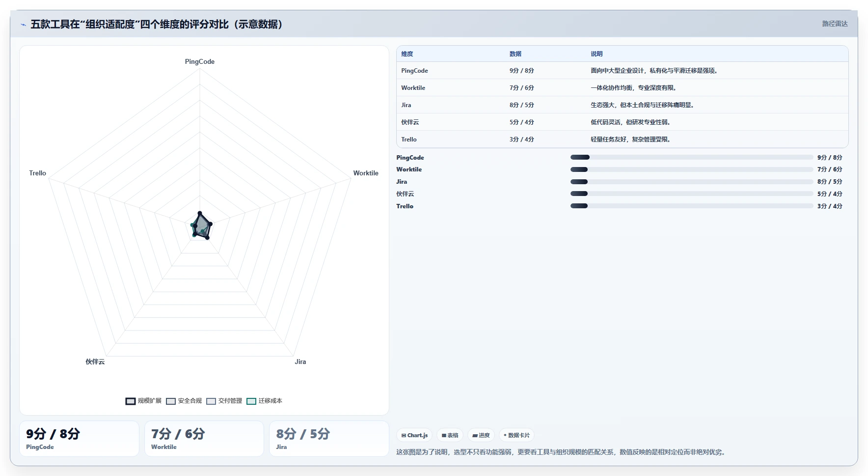Click the table cell 8分 / 5分

(521, 105)
